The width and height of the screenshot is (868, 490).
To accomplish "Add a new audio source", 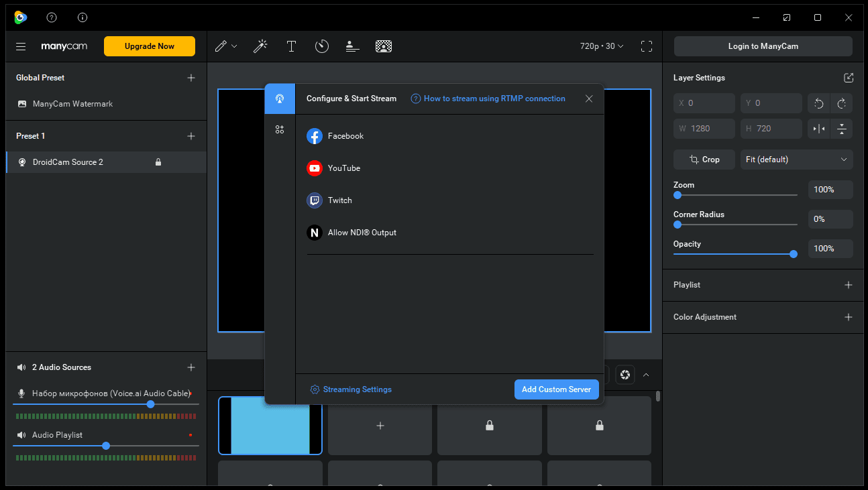I will tap(191, 367).
